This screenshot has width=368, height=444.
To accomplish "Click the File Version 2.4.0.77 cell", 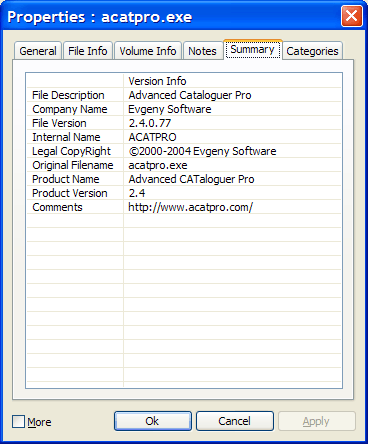I will point(232,123).
